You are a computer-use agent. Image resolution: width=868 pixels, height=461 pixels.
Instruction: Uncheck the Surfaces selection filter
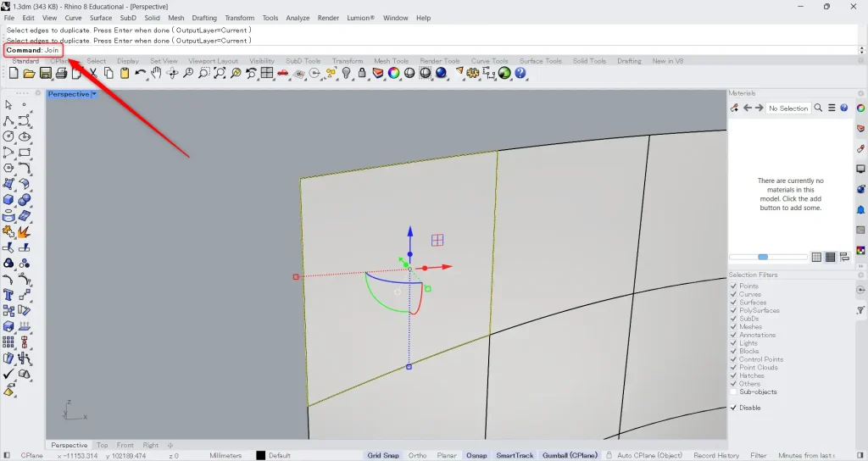(x=733, y=303)
